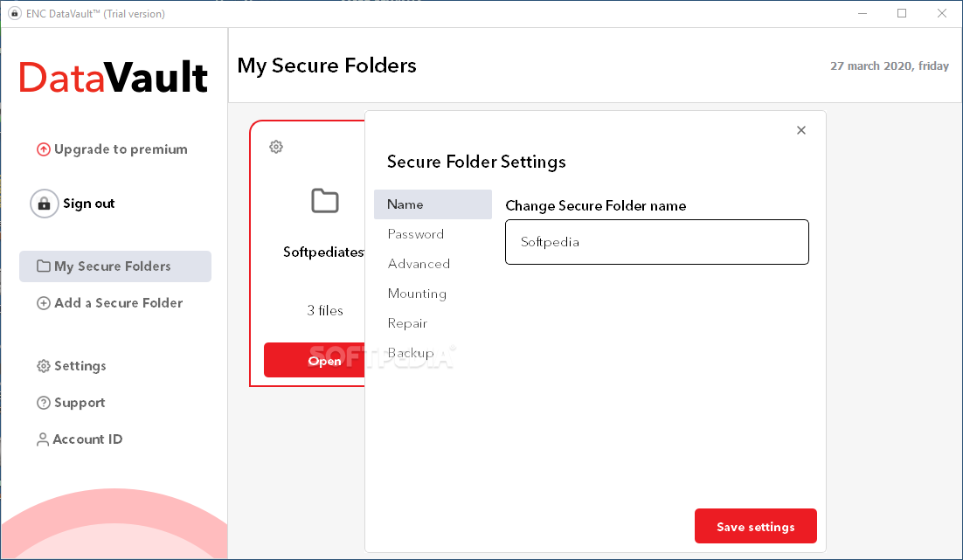Click the Sign out label
Image resolution: width=963 pixels, height=560 pixels.
click(88, 204)
